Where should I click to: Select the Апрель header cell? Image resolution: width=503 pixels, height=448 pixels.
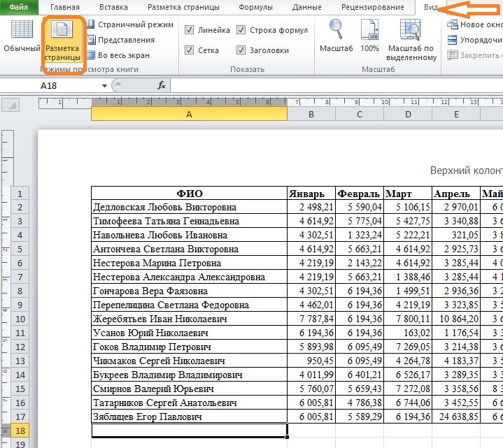click(x=456, y=194)
